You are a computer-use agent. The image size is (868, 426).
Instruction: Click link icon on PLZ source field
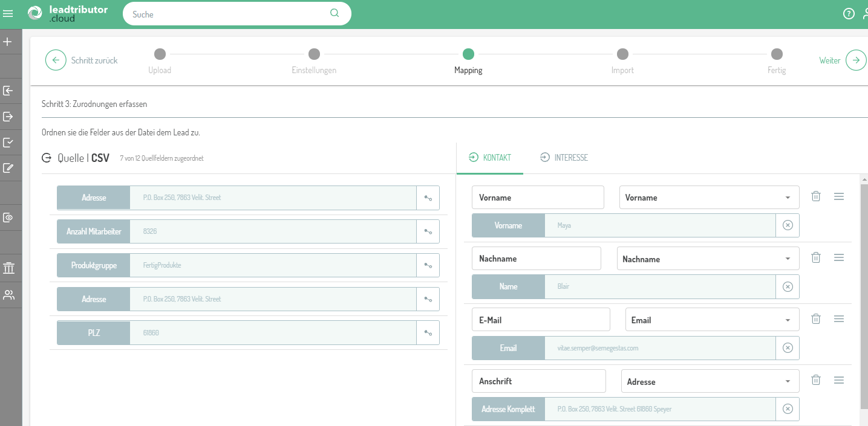(x=428, y=333)
